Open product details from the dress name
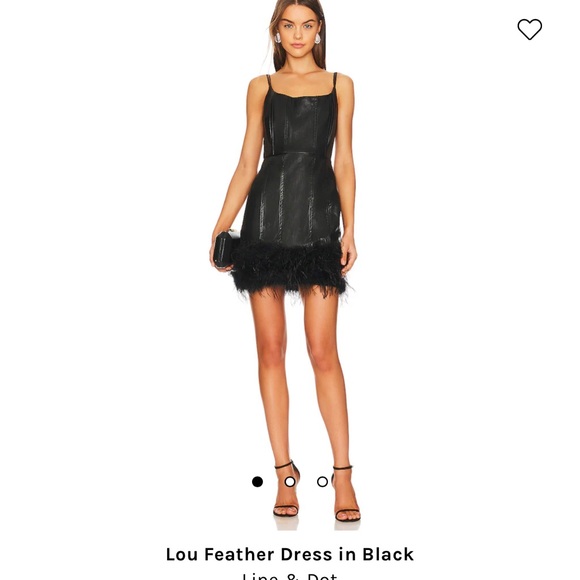 [x=290, y=554]
